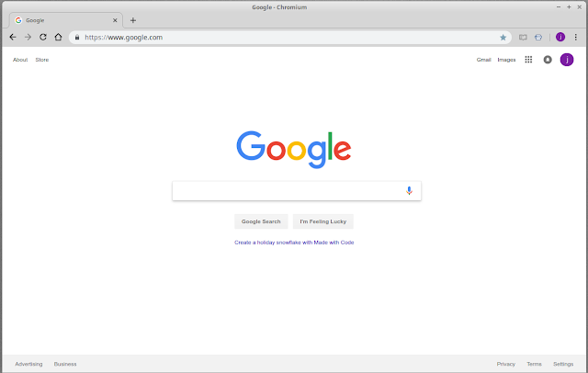Viewport: 588px width, 373px height.
Task: Open the Images link
Action: pos(506,60)
